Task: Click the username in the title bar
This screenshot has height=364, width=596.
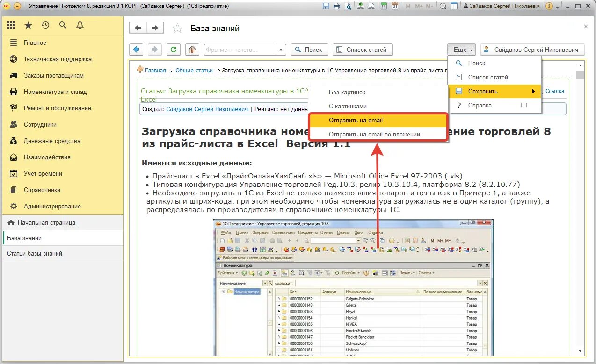Action: tap(505, 6)
